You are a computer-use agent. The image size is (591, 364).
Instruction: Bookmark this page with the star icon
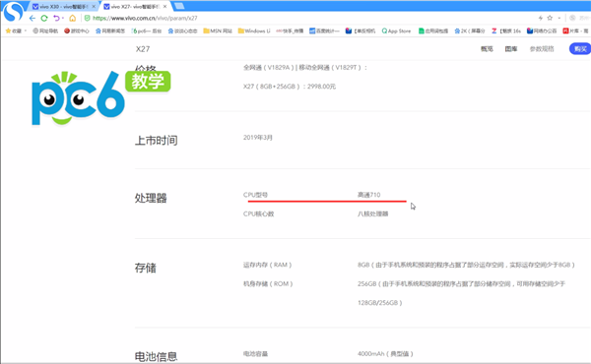coord(550,18)
